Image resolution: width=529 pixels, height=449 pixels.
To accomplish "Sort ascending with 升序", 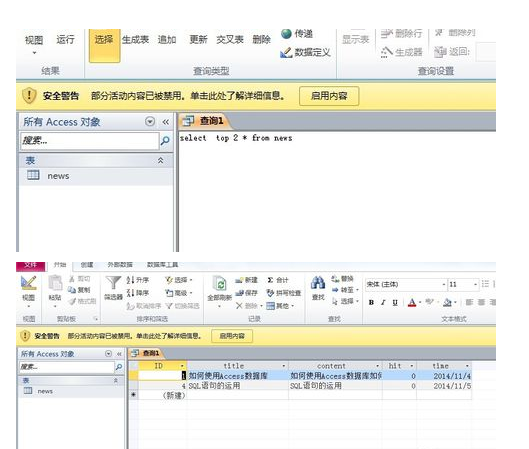I will click(x=138, y=280).
